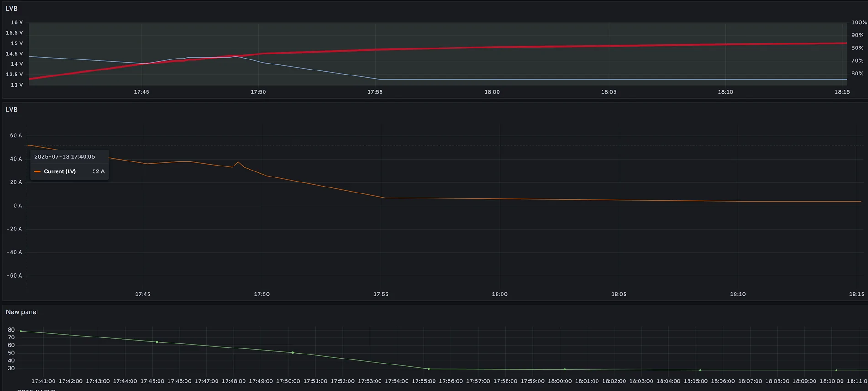The height and width of the screenshot is (391, 868).
Task: Click the 100% label on right axis
Action: pos(858,22)
